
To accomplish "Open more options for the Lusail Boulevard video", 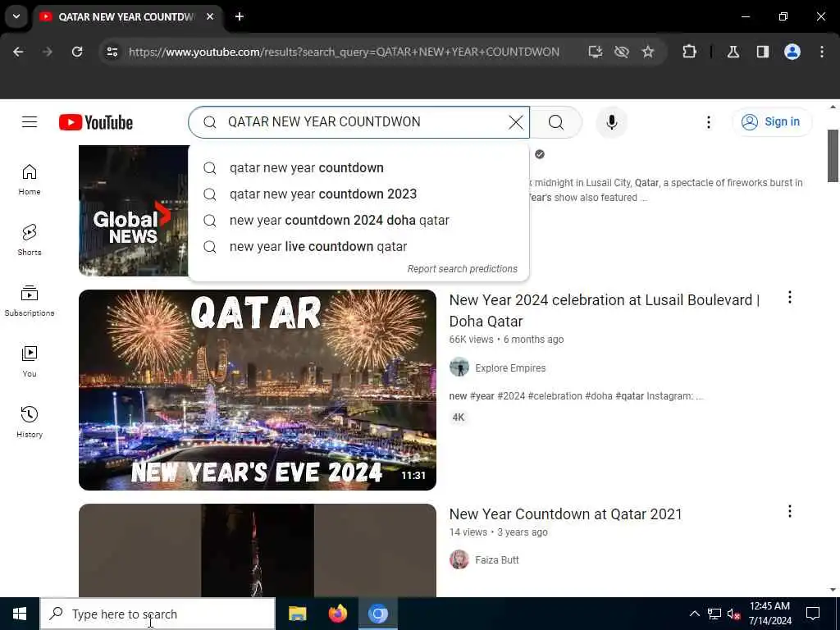I will click(x=790, y=297).
